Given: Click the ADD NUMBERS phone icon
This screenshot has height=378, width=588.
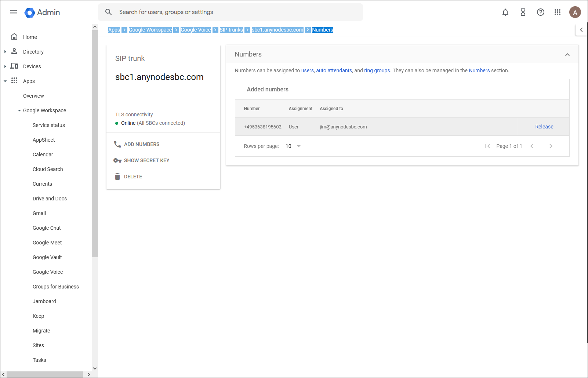Looking at the screenshot, I should click(117, 144).
